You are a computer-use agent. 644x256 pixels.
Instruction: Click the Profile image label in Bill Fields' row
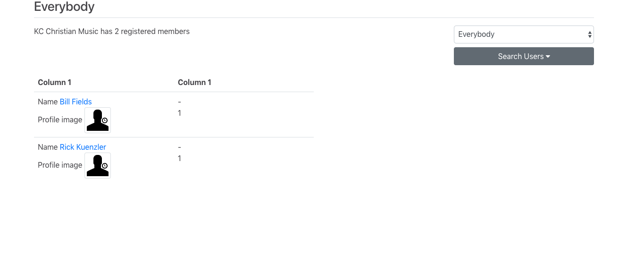pos(60,119)
